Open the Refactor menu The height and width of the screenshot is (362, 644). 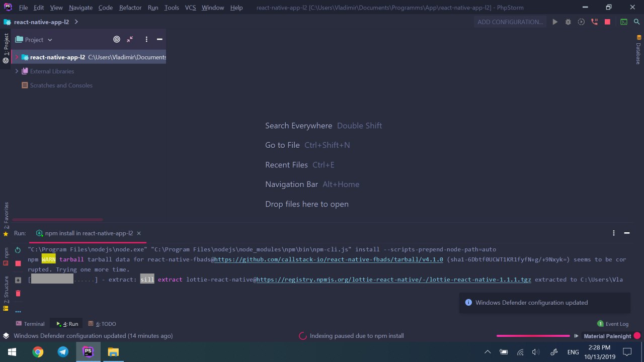(130, 8)
